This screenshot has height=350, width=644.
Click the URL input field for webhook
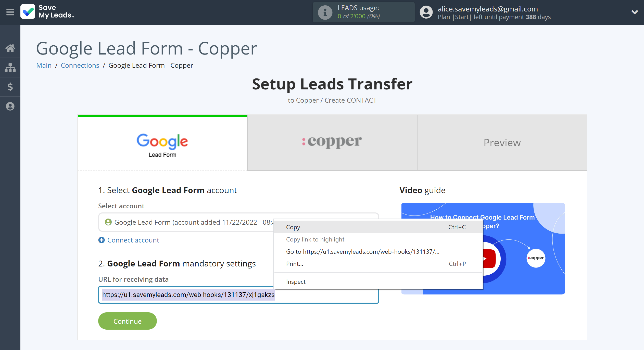(238, 295)
